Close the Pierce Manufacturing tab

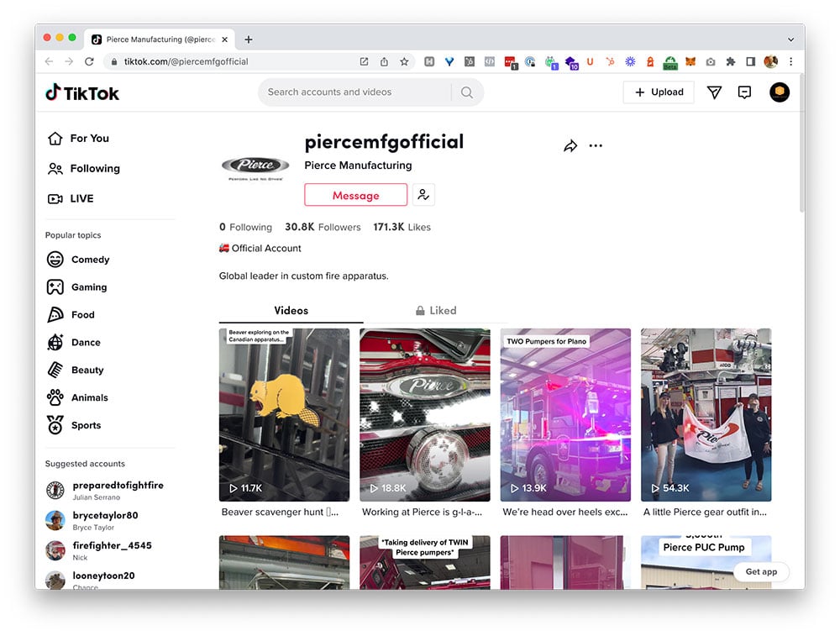pyautogui.click(x=224, y=39)
